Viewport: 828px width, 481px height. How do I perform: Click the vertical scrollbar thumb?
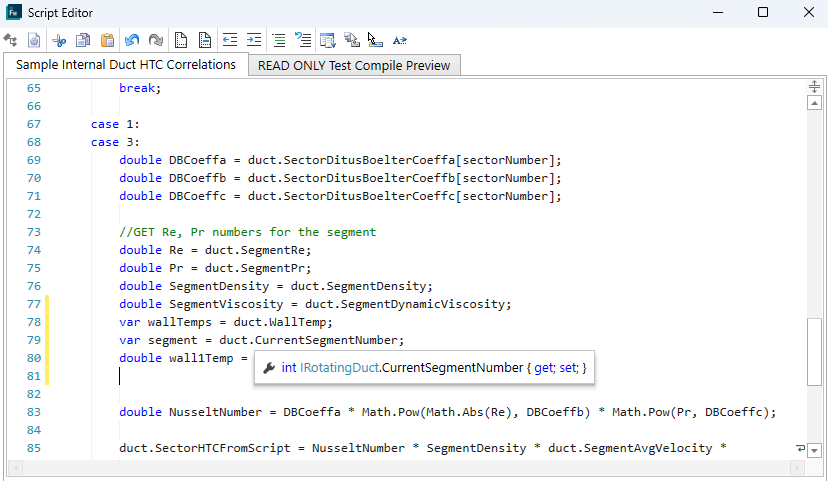pos(814,352)
